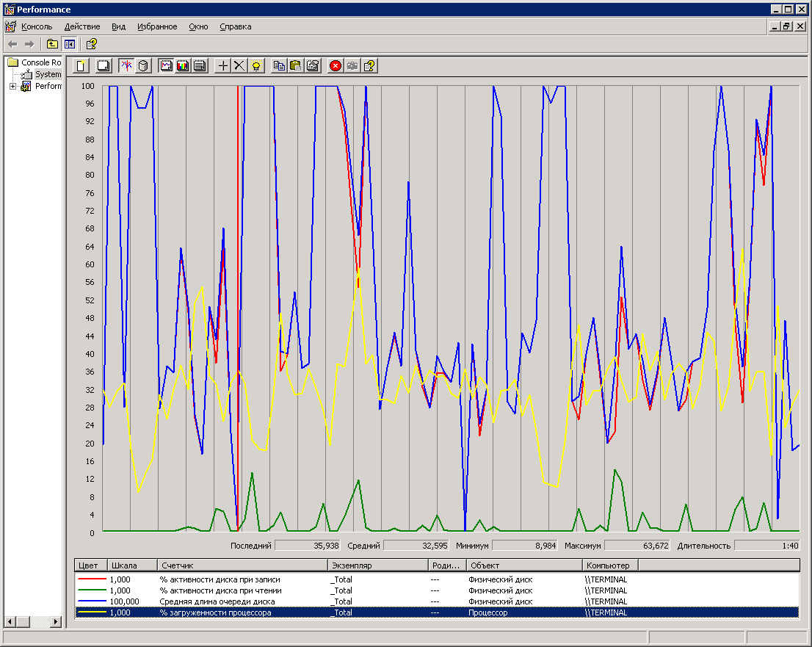The image size is (812, 647).
Task: Click the Счетчик column header
Action: 242,565
